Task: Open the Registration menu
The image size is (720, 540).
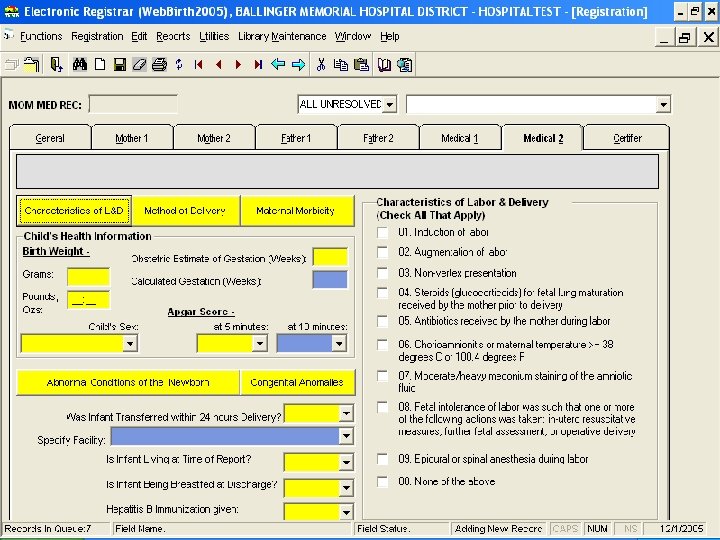Action: (x=97, y=36)
